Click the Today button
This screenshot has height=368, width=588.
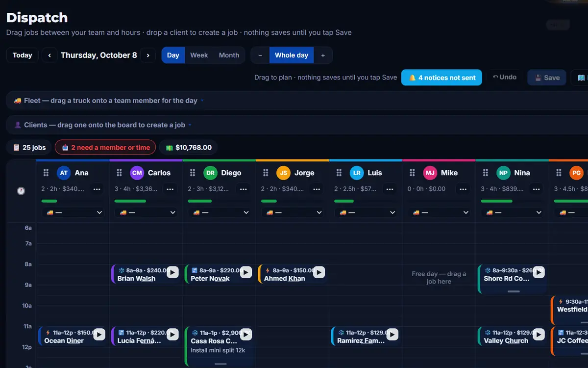pos(23,55)
